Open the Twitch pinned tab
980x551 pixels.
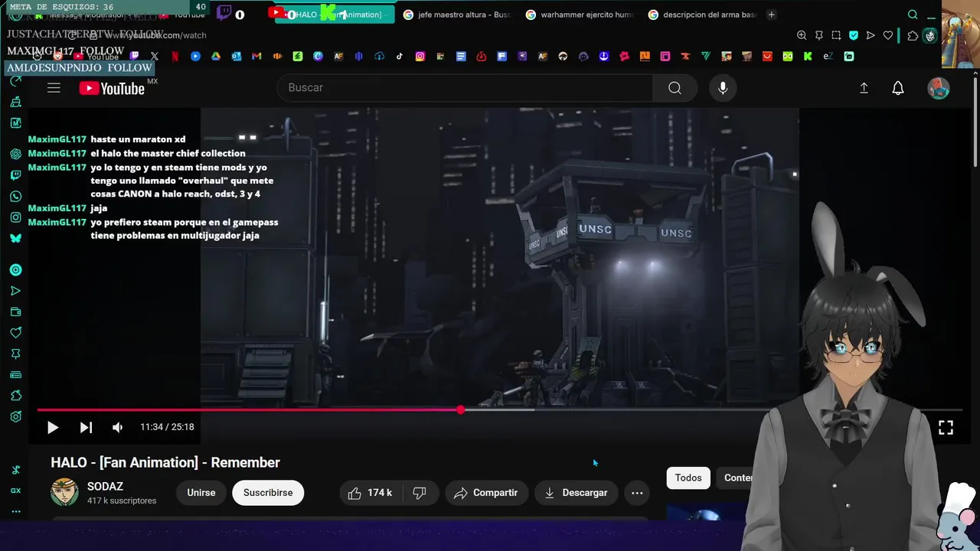[224, 13]
